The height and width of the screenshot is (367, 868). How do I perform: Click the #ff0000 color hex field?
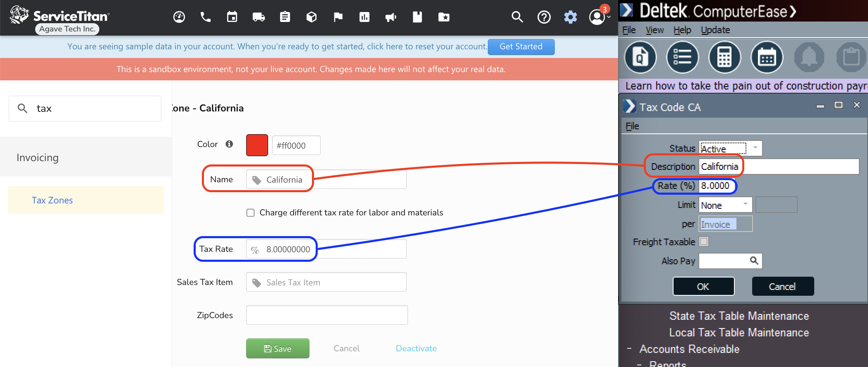[296, 145]
